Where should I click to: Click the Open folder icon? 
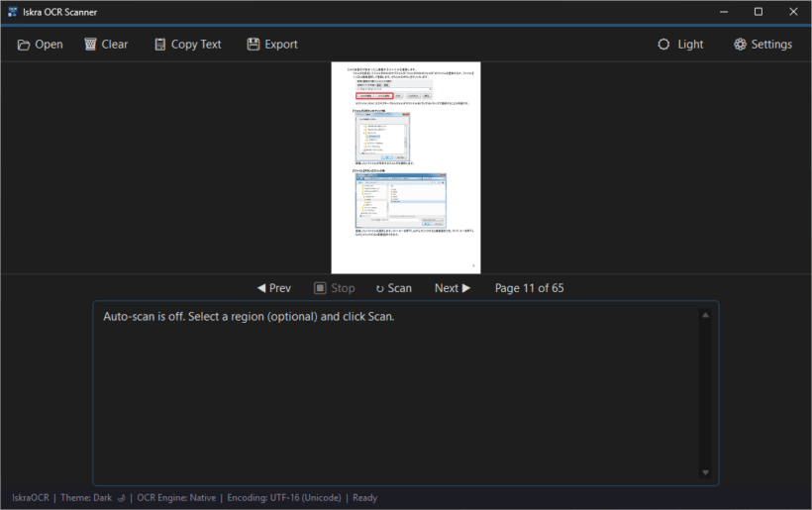pos(24,45)
